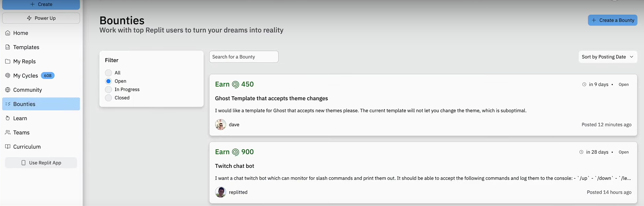
Task: Select the All filter radio button
Action: click(108, 73)
